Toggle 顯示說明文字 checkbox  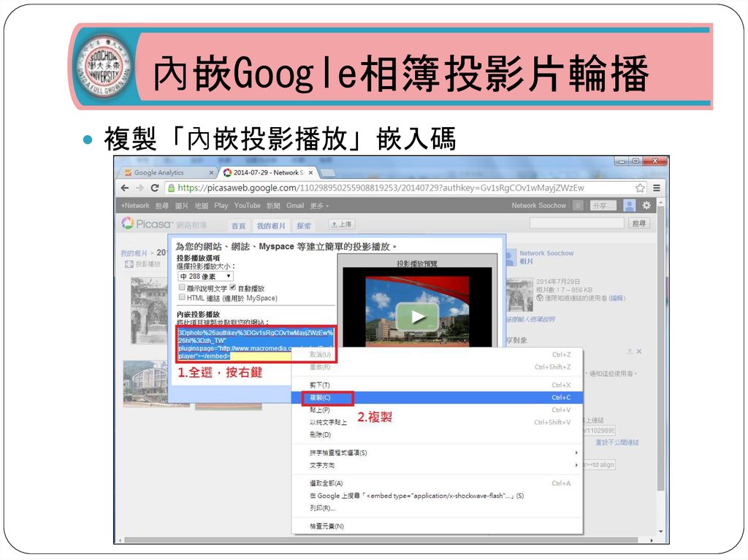(x=182, y=288)
